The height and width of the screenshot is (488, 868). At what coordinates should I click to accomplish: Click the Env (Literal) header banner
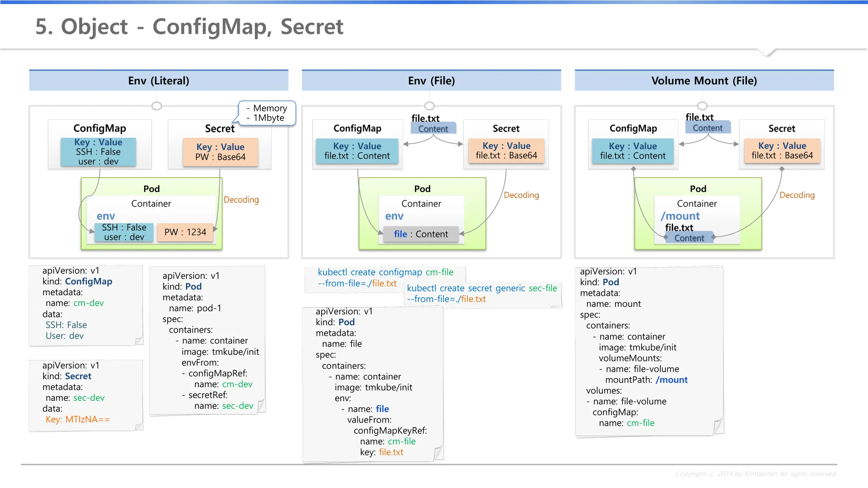tap(159, 80)
